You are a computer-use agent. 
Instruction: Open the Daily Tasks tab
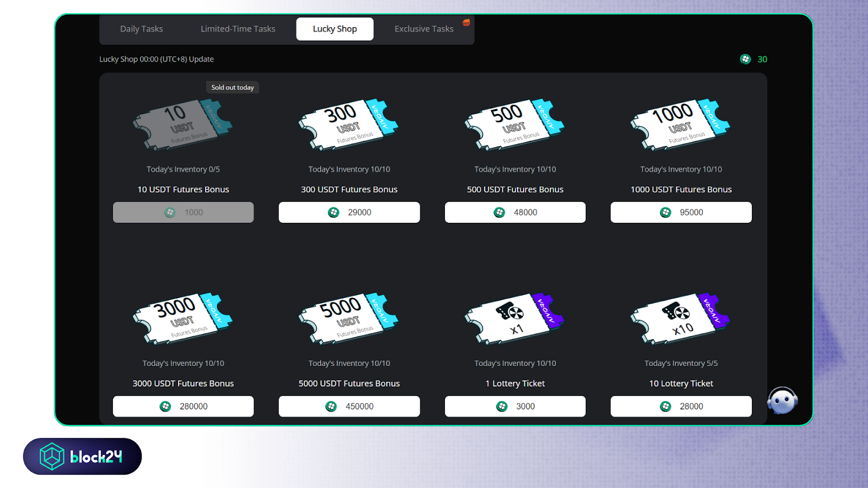(x=142, y=29)
